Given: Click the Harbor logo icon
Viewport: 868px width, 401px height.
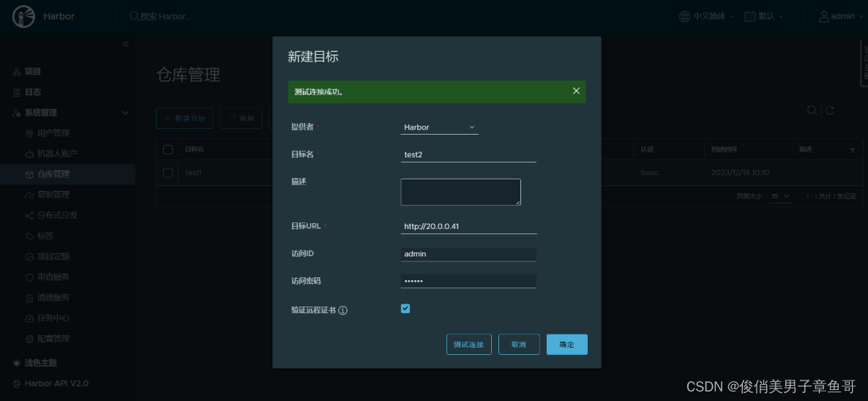Looking at the screenshot, I should point(23,16).
